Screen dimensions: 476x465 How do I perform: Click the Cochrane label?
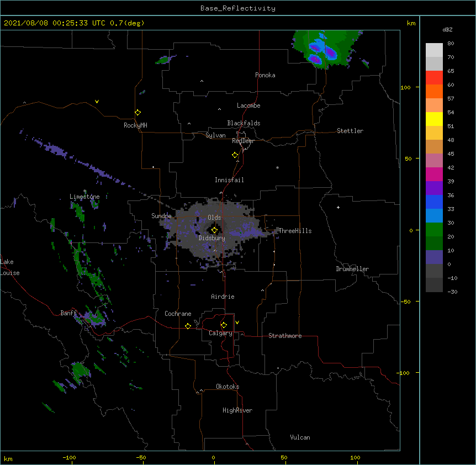(x=178, y=314)
